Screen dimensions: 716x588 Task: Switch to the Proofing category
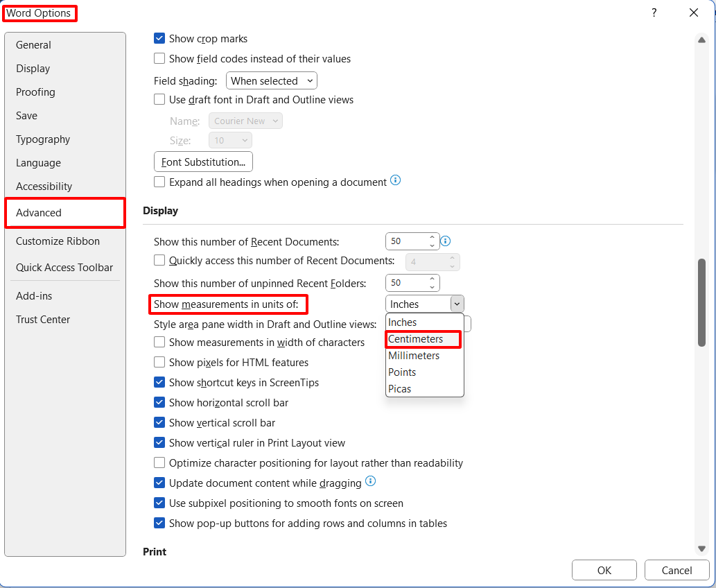pos(65,92)
